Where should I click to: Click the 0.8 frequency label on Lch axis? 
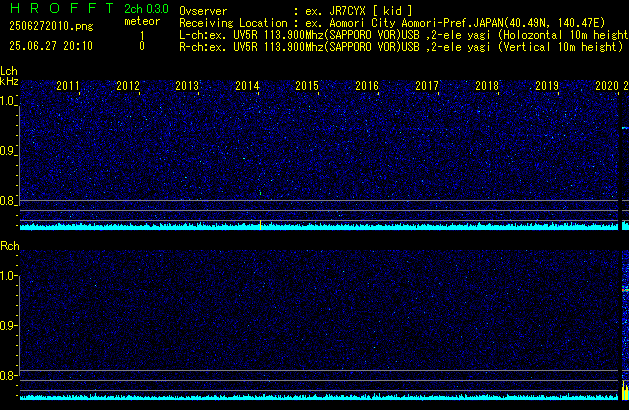(x=8, y=201)
